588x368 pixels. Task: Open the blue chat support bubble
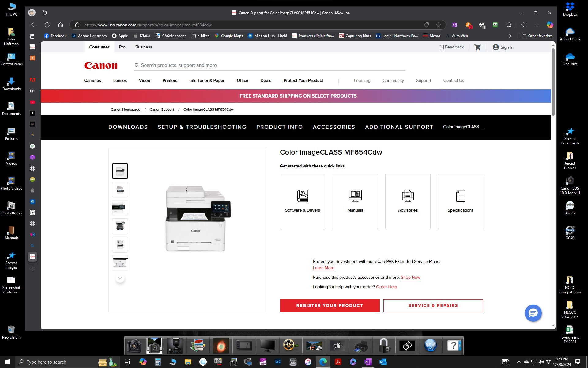(533, 313)
